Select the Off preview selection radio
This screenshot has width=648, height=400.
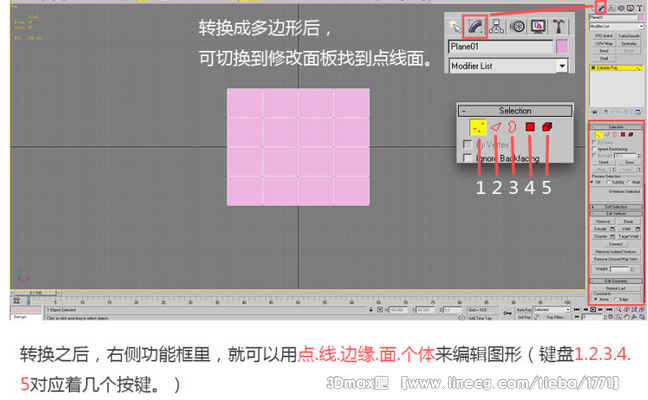tap(592, 182)
